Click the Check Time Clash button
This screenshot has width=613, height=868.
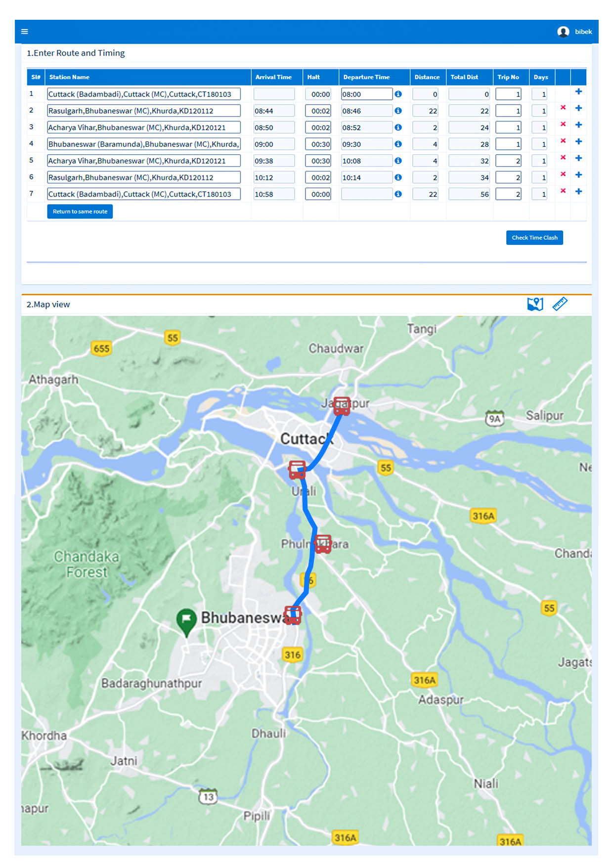click(534, 238)
